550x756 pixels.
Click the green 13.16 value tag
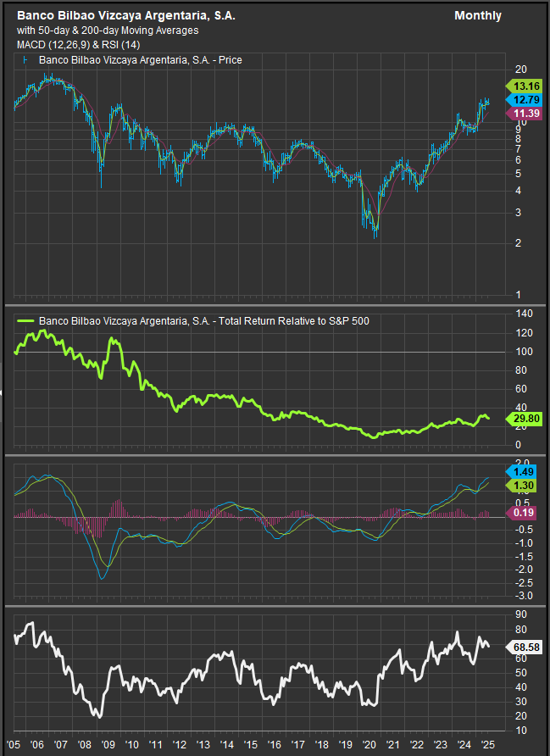pos(524,86)
